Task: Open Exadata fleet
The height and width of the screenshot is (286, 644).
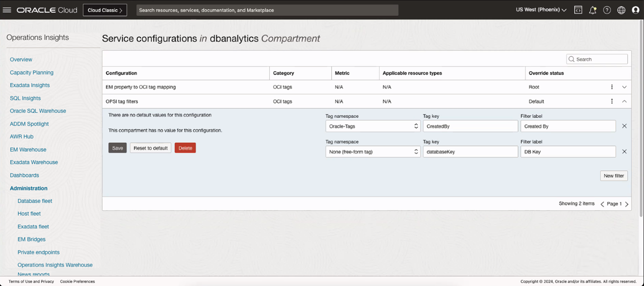Action: point(33,227)
